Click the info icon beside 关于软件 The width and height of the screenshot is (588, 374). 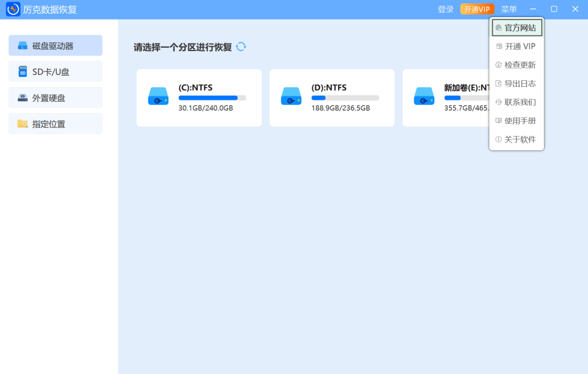pos(498,139)
